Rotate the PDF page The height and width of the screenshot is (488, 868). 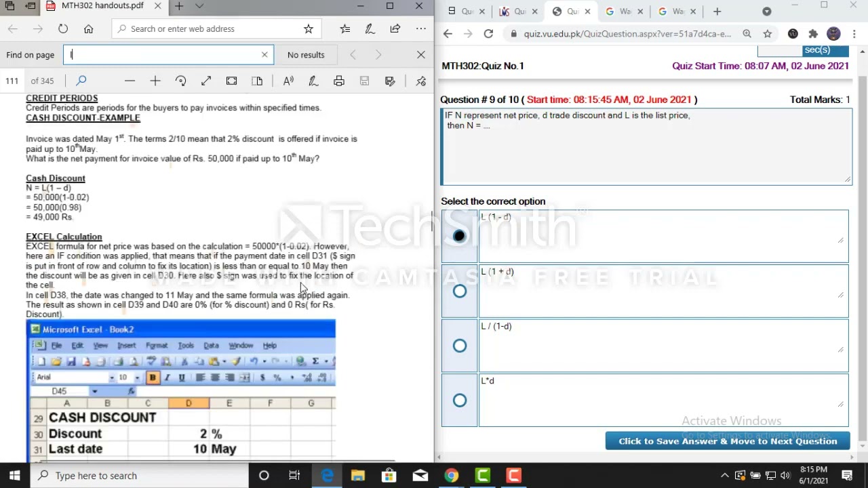point(180,81)
